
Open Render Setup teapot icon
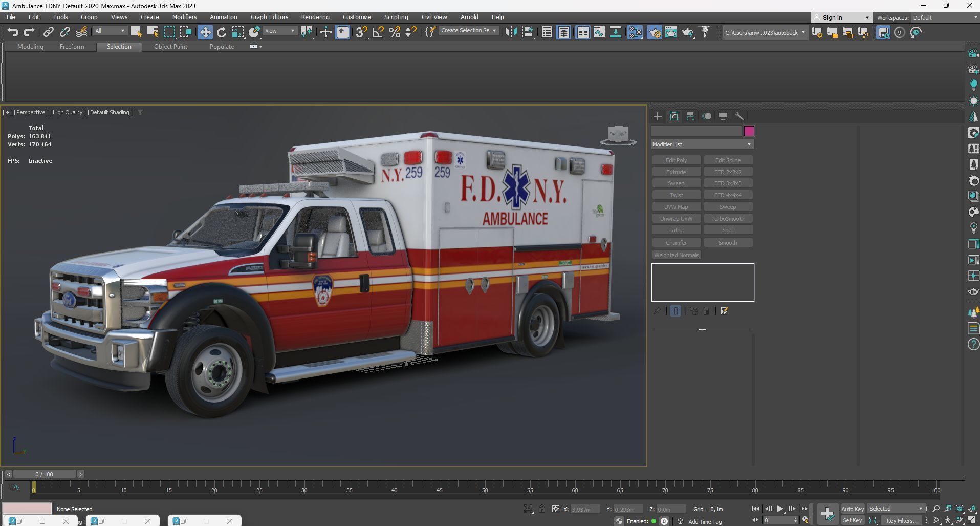coord(655,32)
